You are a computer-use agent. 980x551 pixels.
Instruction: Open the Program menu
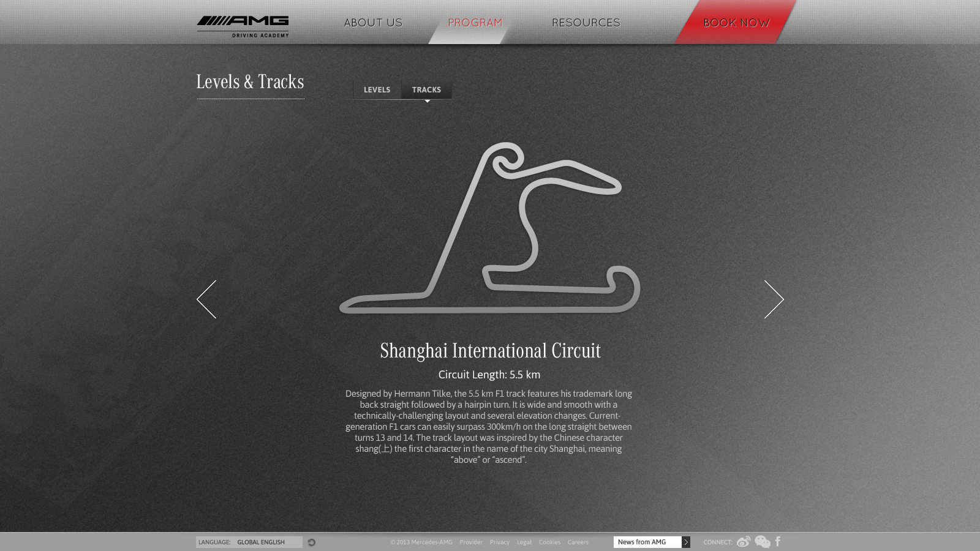[x=475, y=23]
